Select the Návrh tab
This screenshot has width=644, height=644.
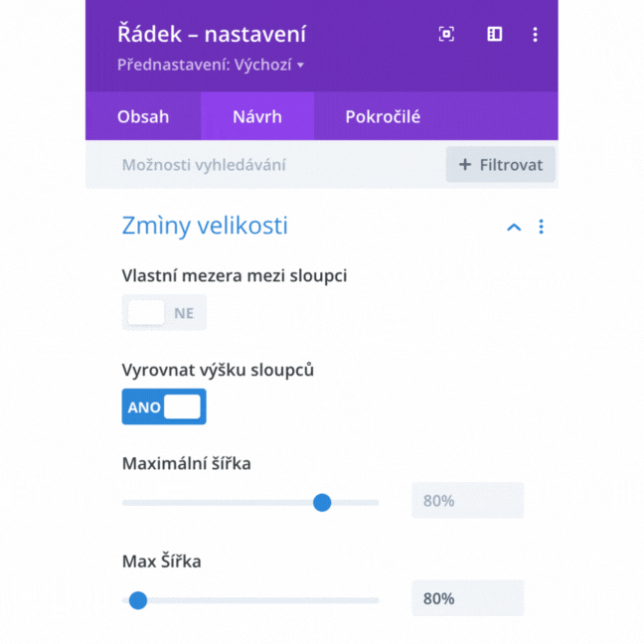point(257,116)
